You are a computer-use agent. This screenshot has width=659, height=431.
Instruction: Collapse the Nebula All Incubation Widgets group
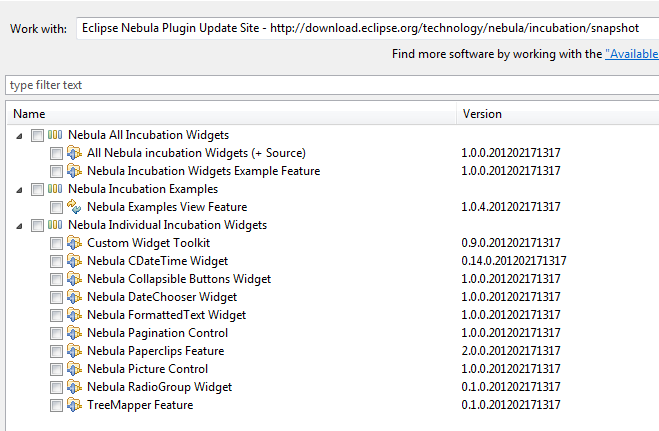tap(20, 135)
